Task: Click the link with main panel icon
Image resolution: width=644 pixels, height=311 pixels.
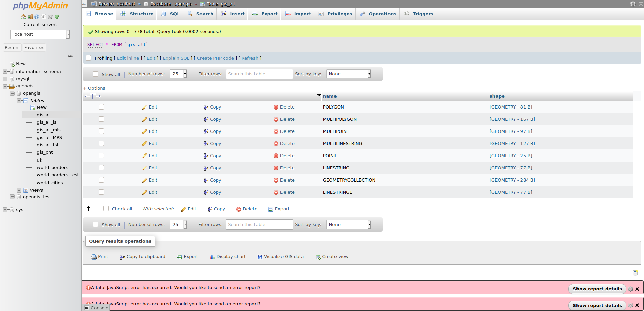Action: click(x=70, y=56)
